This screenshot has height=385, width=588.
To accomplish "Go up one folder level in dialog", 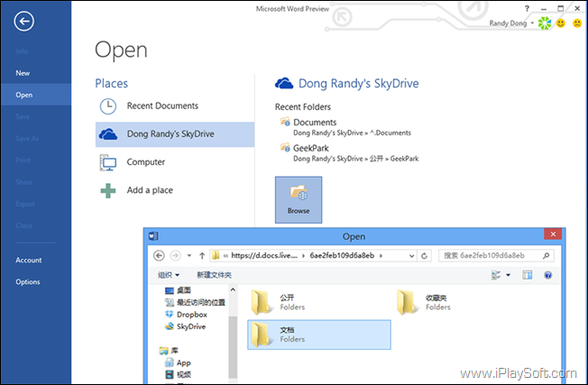I will [202, 256].
